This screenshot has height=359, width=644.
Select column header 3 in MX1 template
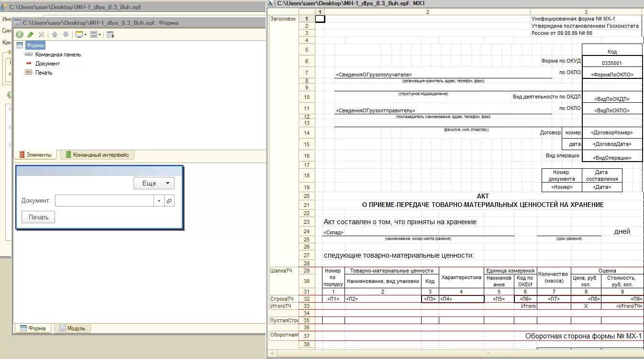pyautogui.click(x=586, y=11)
